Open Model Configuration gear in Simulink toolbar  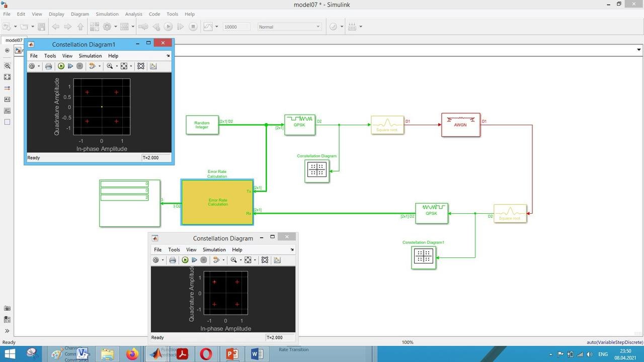[107, 27]
